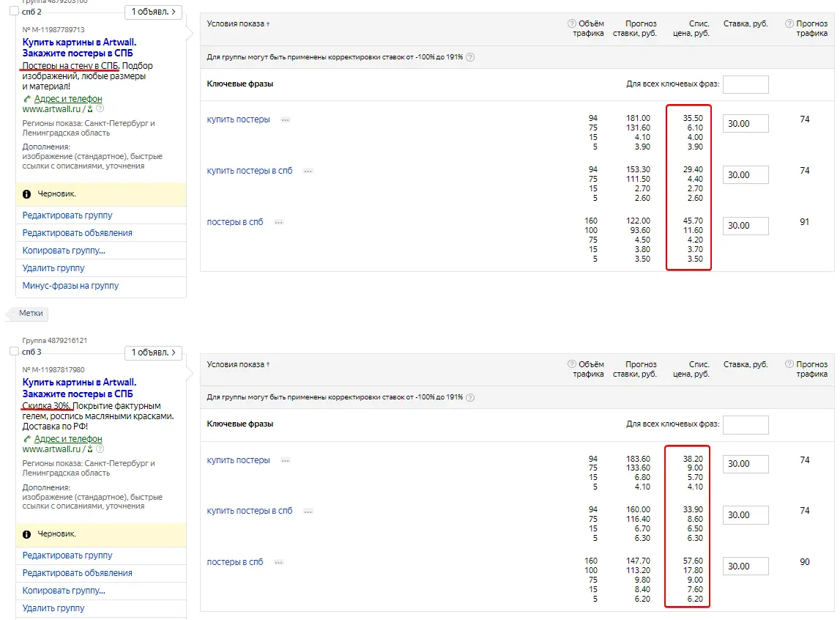This screenshot has width=840, height=620.
Task: Open «Адрес и телефон» link in спб 3 ad
Action: [68, 439]
